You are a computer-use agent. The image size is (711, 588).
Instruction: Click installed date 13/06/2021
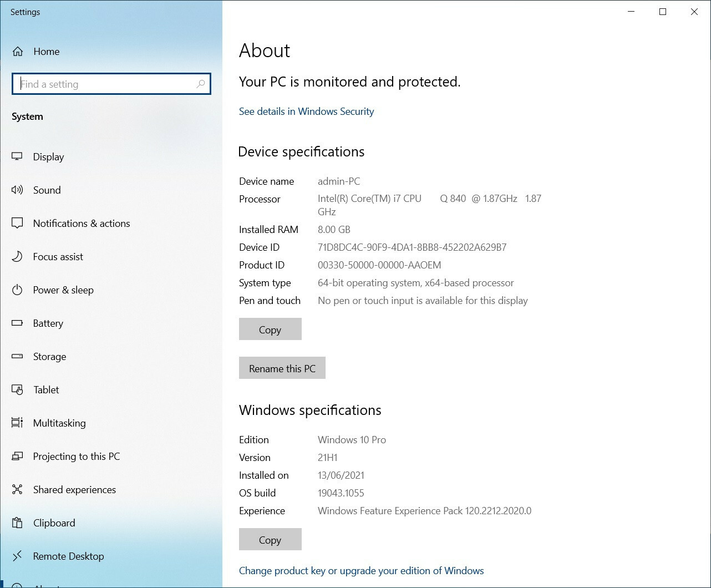pos(341,475)
